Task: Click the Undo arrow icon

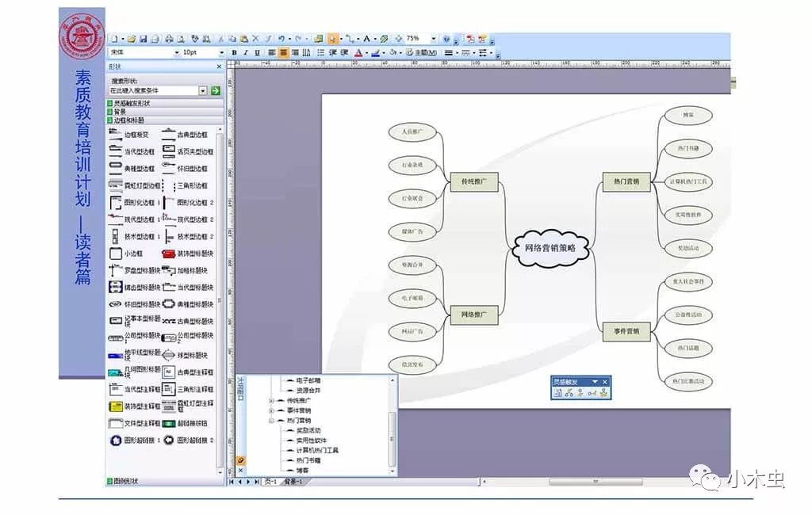Action: [x=281, y=39]
